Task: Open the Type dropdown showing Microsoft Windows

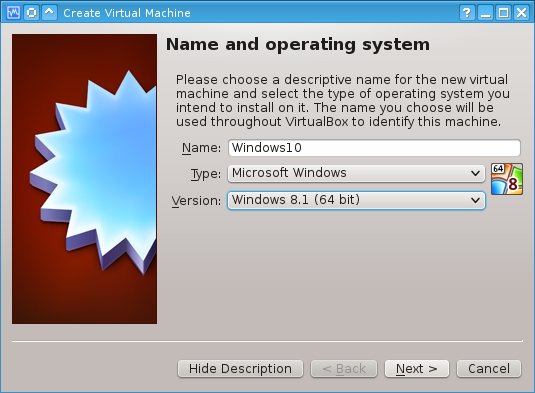Action: pyautogui.click(x=356, y=173)
